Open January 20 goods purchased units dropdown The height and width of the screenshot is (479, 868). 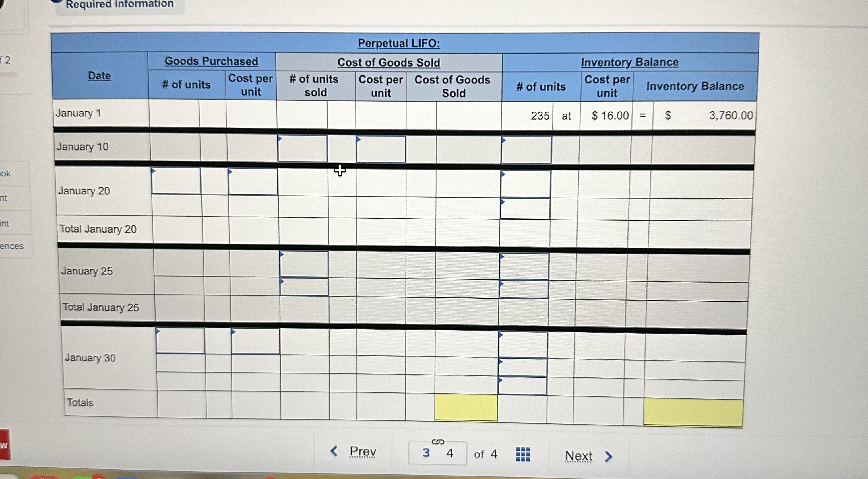(176, 181)
